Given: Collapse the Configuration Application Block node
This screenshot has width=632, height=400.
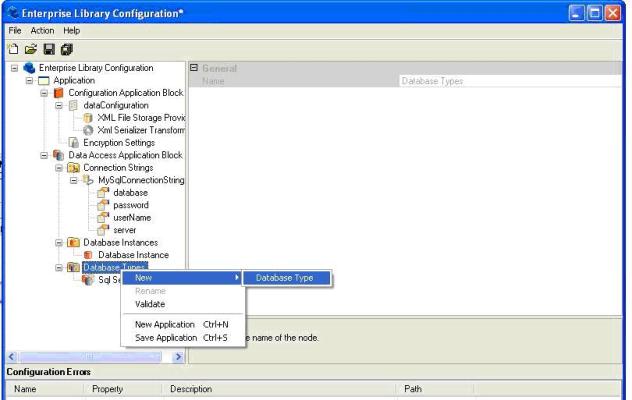Looking at the screenshot, I should click(x=44, y=93).
